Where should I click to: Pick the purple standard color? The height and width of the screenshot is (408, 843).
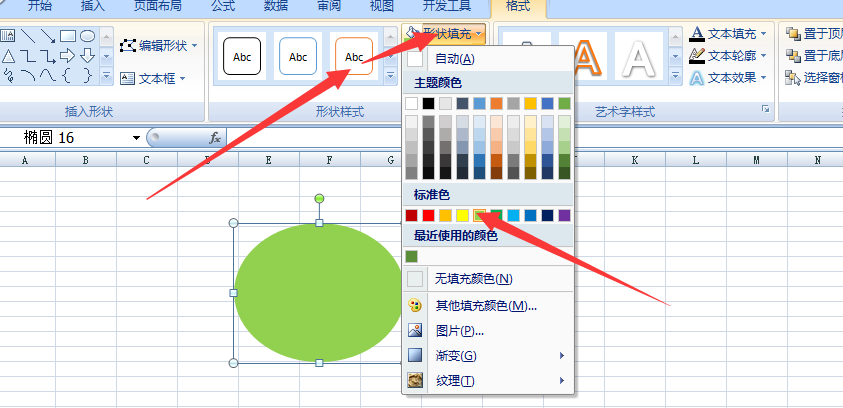click(x=564, y=216)
